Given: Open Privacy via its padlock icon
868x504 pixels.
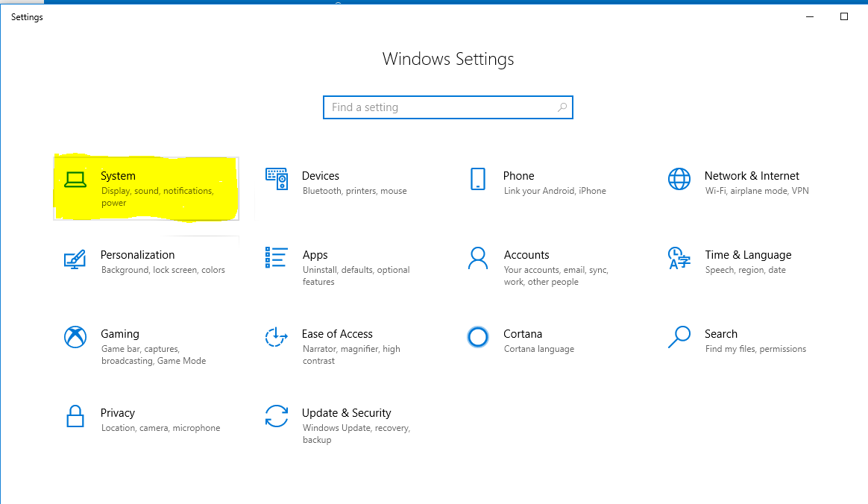Looking at the screenshot, I should pyautogui.click(x=75, y=416).
